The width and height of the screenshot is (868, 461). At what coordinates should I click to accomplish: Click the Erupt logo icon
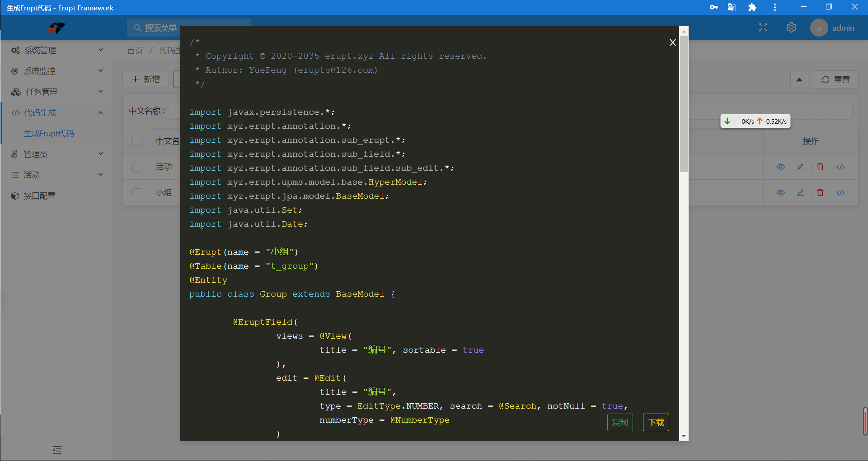(x=56, y=28)
